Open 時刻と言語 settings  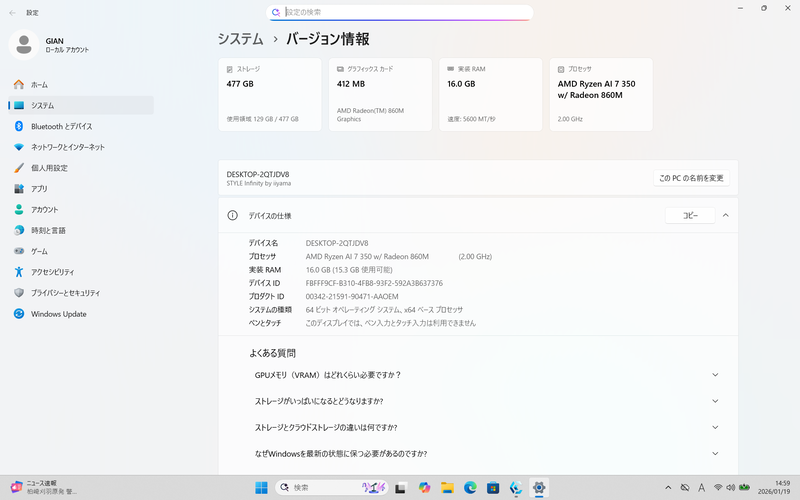pyautogui.click(x=81, y=231)
